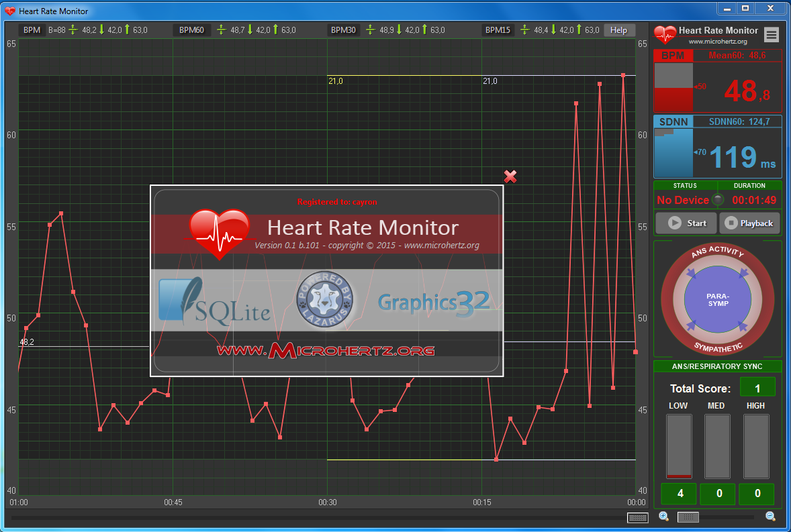Start heart rate recording
This screenshot has height=532, width=791.
pos(686,223)
